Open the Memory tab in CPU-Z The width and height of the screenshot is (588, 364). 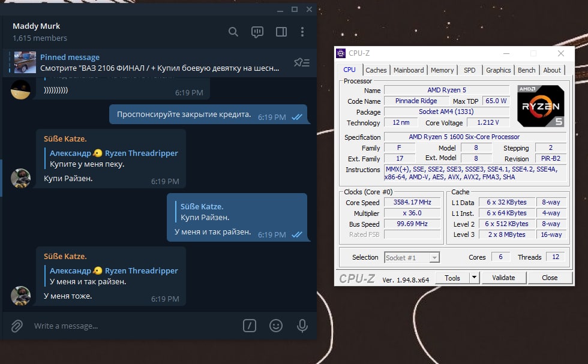click(442, 70)
